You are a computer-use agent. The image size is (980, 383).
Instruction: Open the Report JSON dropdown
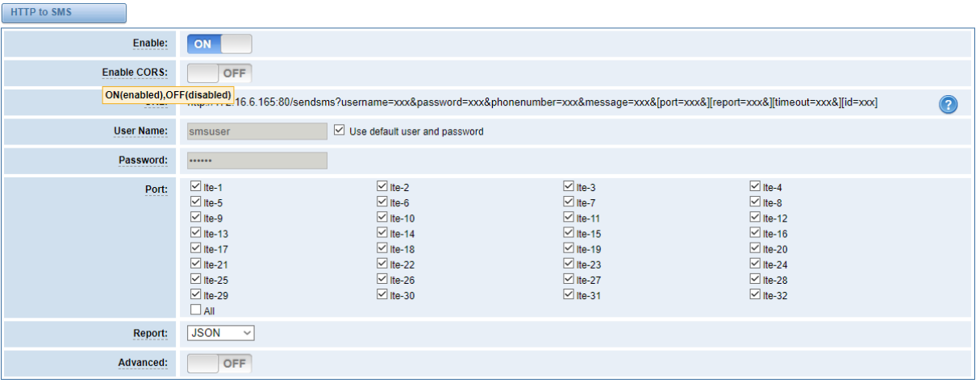coord(221,333)
